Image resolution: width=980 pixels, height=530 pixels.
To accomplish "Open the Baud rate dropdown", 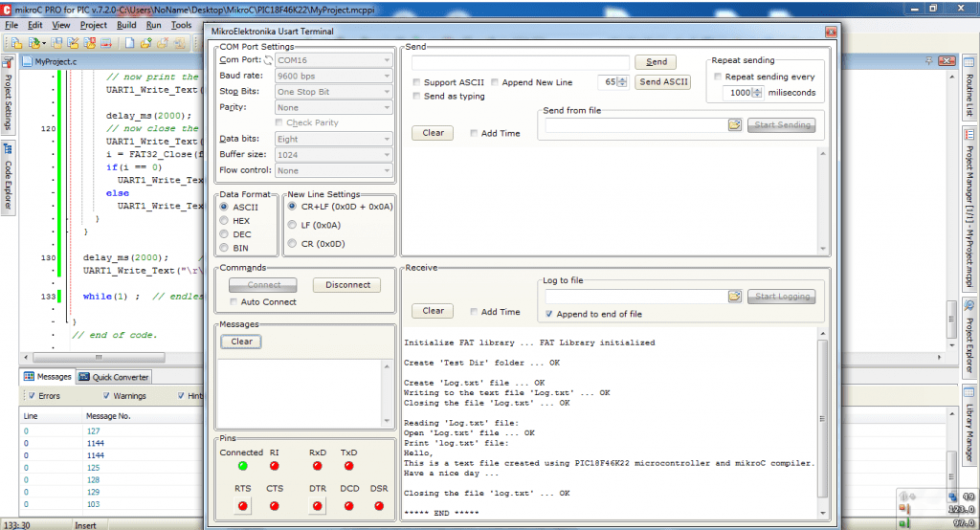I will click(x=333, y=76).
